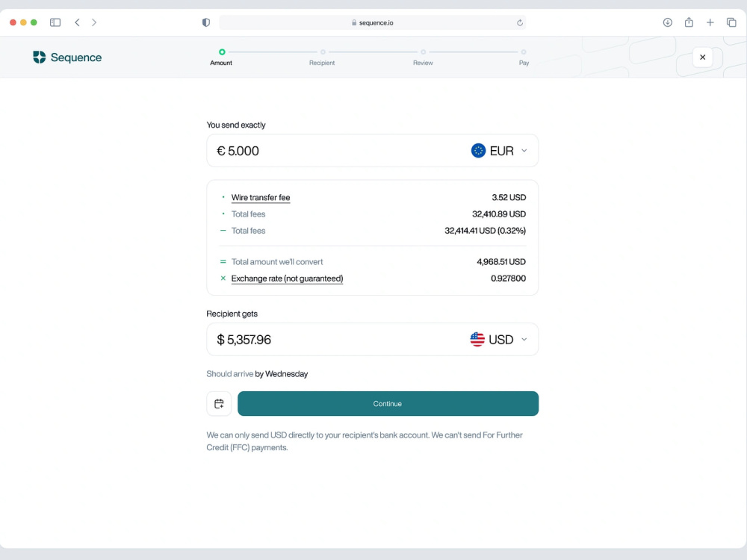Toggle the browser sidebar icon

[x=55, y=22]
